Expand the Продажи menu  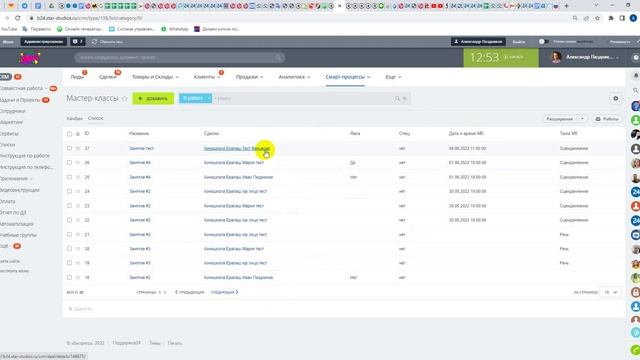tap(249, 77)
